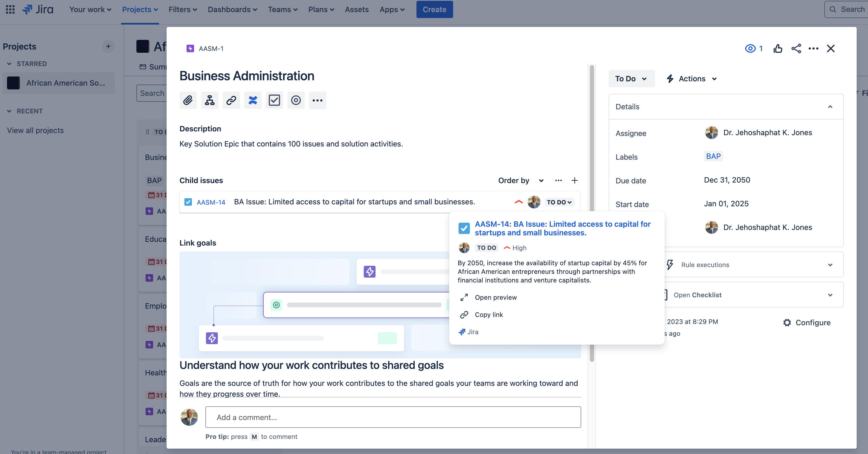The image size is (868, 454).
Task: Click the TO DO status lozenge in hover card
Action: [487, 248]
